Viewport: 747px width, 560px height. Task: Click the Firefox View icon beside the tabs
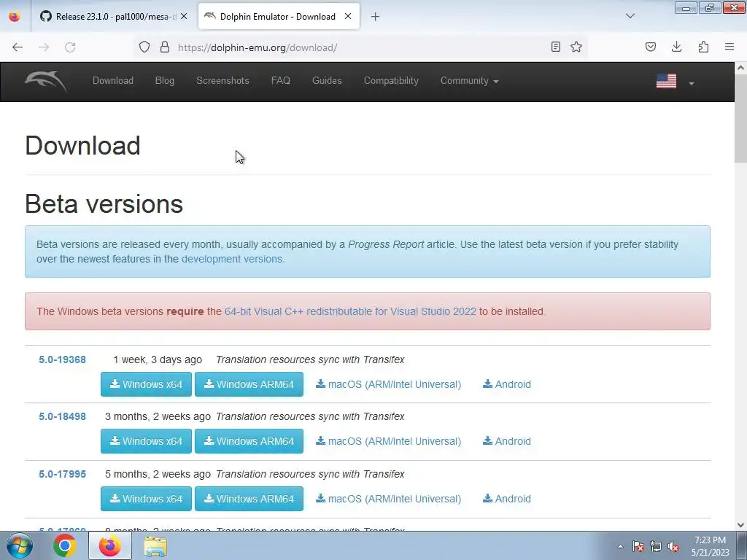[x=15, y=17]
